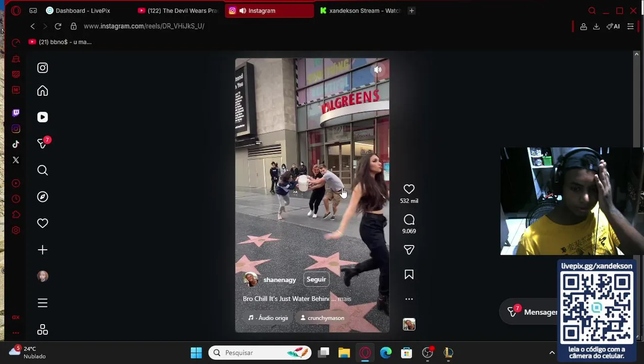Image resolution: width=644 pixels, height=364 pixels.
Task: Save the reel with bookmark icon
Action: (409, 275)
